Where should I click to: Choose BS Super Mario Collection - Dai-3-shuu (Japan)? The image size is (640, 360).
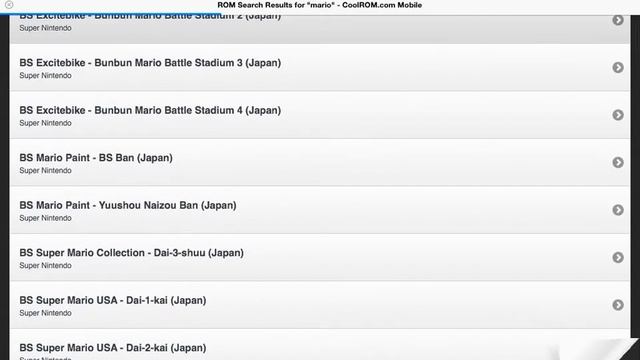pyautogui.click(x=320, y=258)
